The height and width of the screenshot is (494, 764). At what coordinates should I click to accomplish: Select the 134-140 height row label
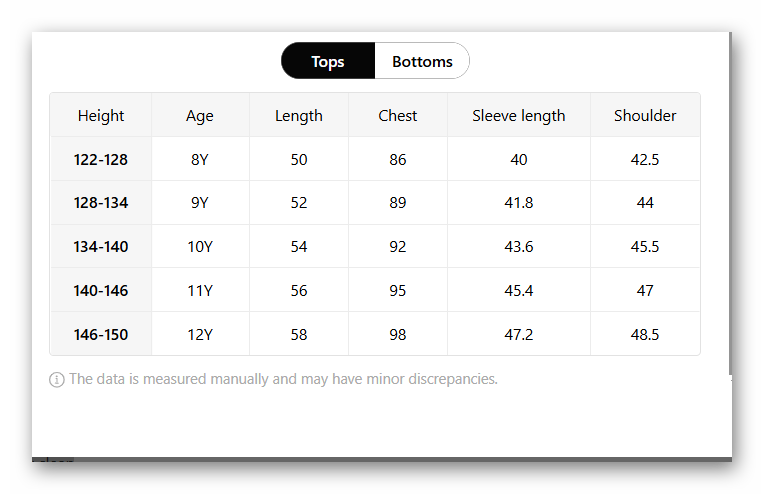point(101,247)
